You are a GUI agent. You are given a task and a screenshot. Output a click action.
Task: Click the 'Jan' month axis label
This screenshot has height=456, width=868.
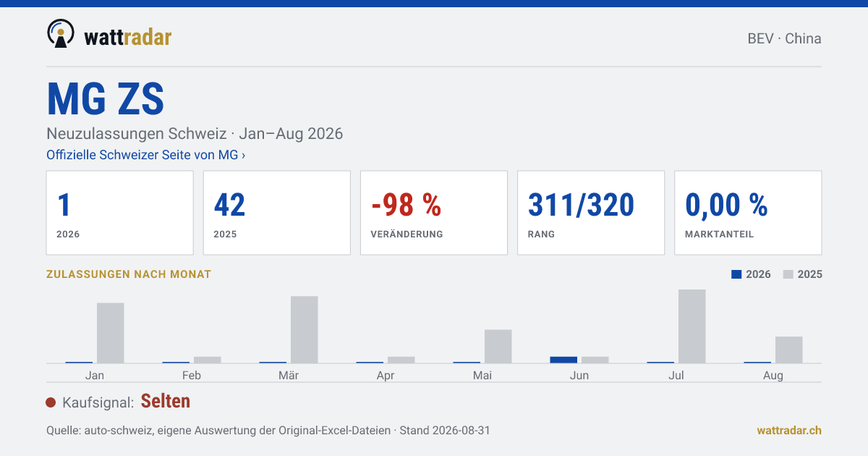(x=95, y=375)
